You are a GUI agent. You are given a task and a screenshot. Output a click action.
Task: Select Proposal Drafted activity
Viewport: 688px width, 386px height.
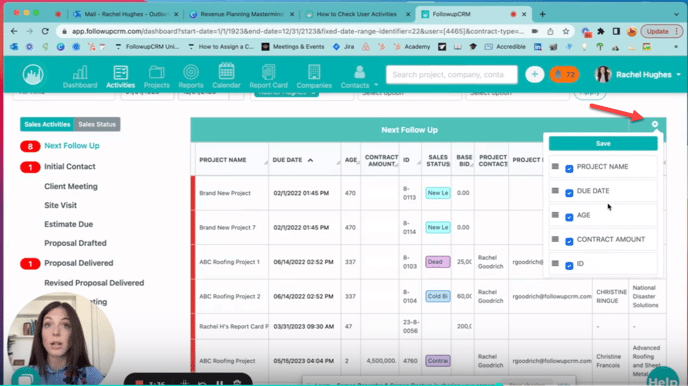pos(75,243)
